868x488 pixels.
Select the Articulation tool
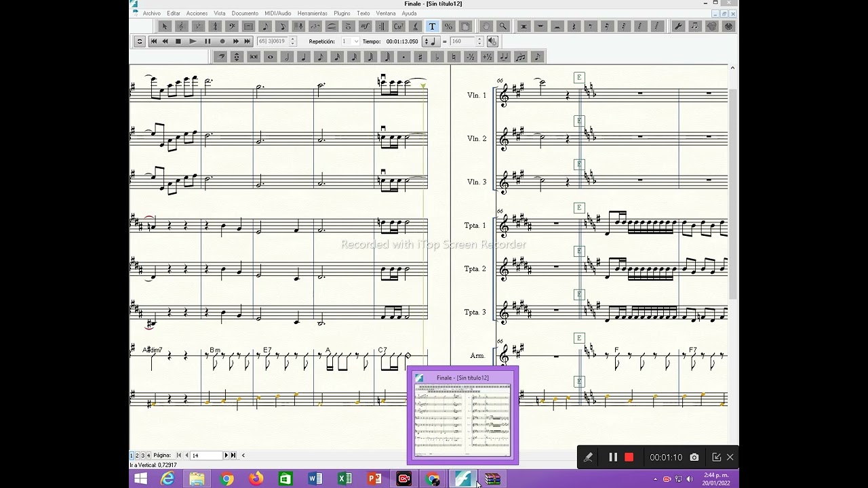(349, 26)
